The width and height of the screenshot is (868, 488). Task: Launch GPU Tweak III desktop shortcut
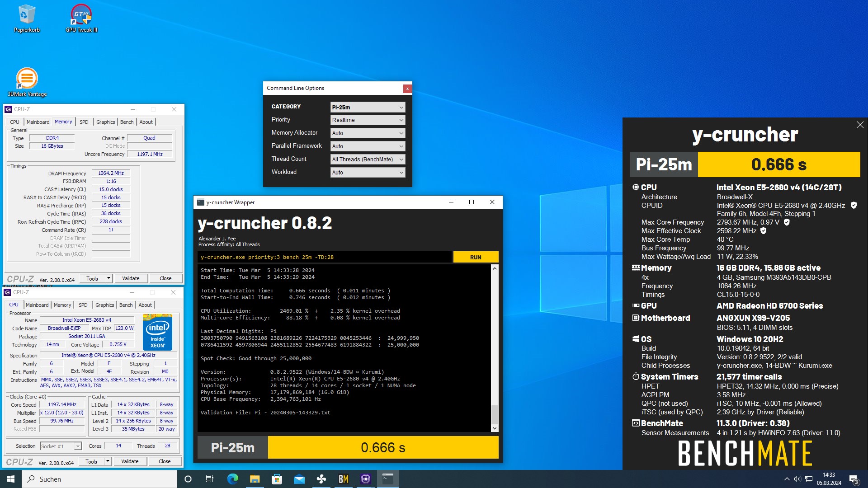[81, 19]
